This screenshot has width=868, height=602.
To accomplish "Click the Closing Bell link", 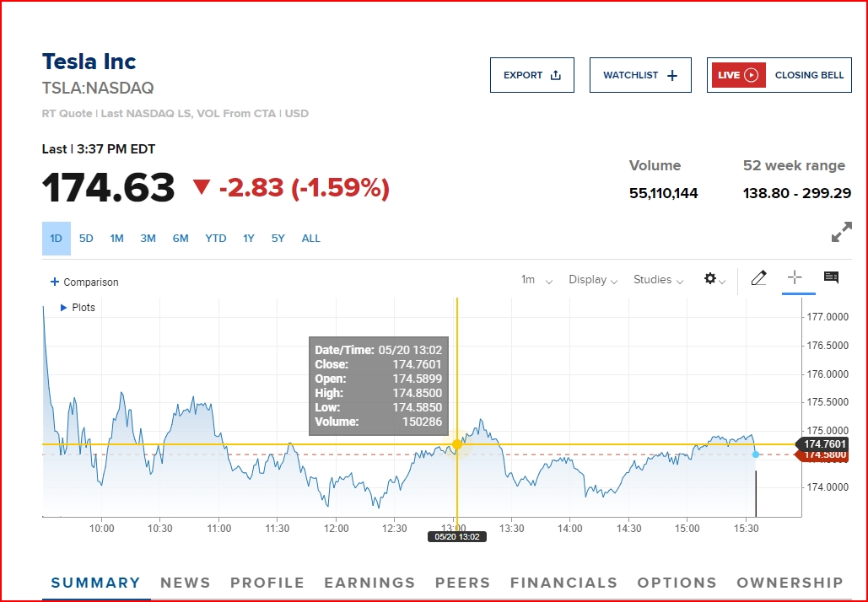I will tap(809, 75).
